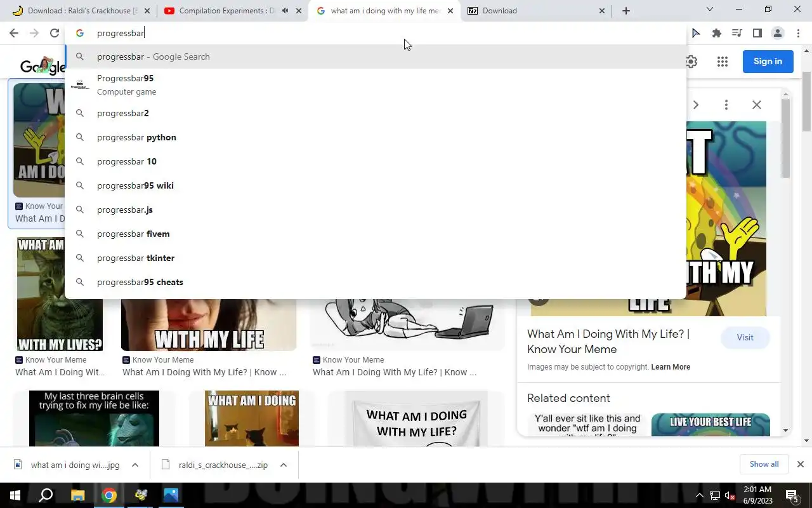Pick the 'progressbar.js' suggestion
Image resolution: width=812 pixels, height=508 pixels.
[376, 210]
